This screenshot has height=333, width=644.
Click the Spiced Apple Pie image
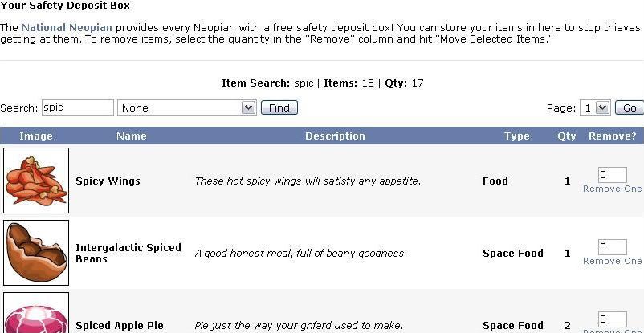(x=36, y=312)
